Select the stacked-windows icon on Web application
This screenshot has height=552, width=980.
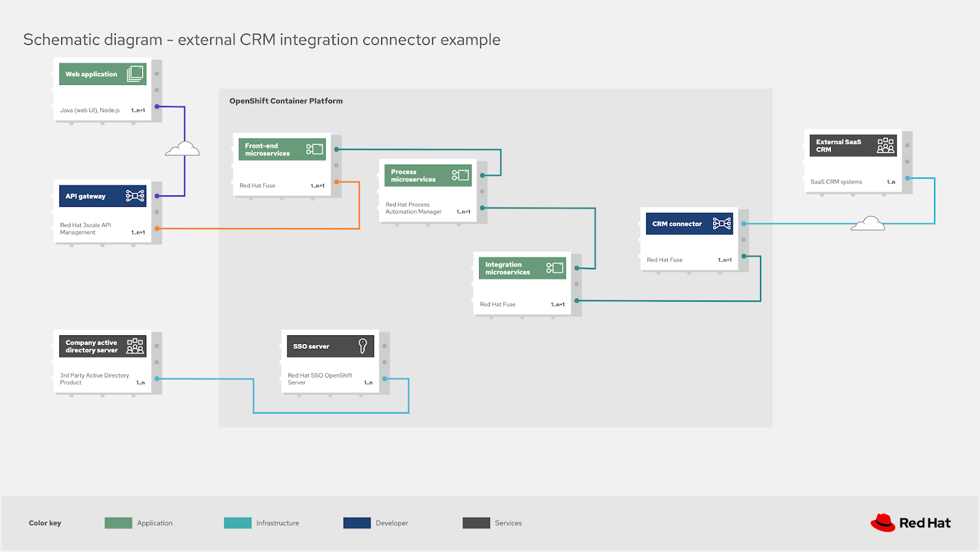136,72
